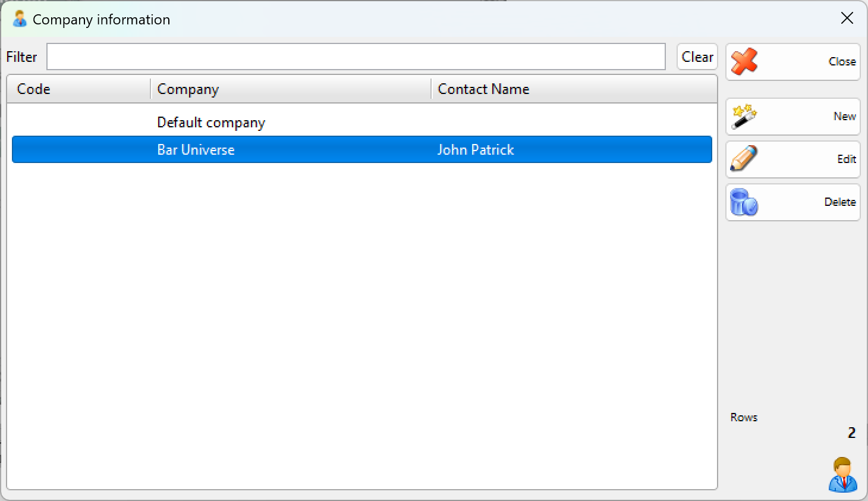Click the red X Close button
Image resolution: width=868 pixels, height=501 pixels.
click(x=792, y=61)
